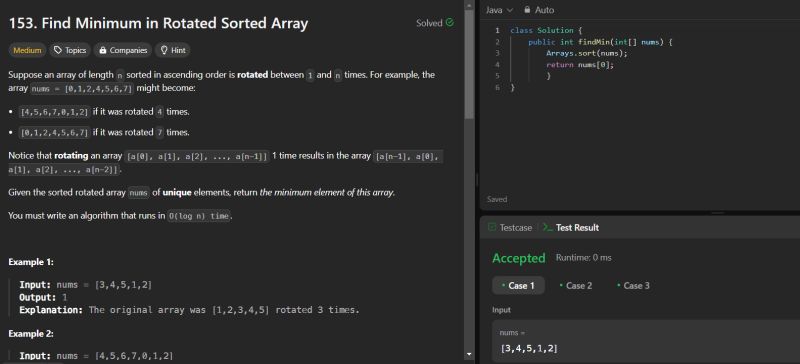Open the Topics tag button
Screen dimensions: 800x364
70,50
